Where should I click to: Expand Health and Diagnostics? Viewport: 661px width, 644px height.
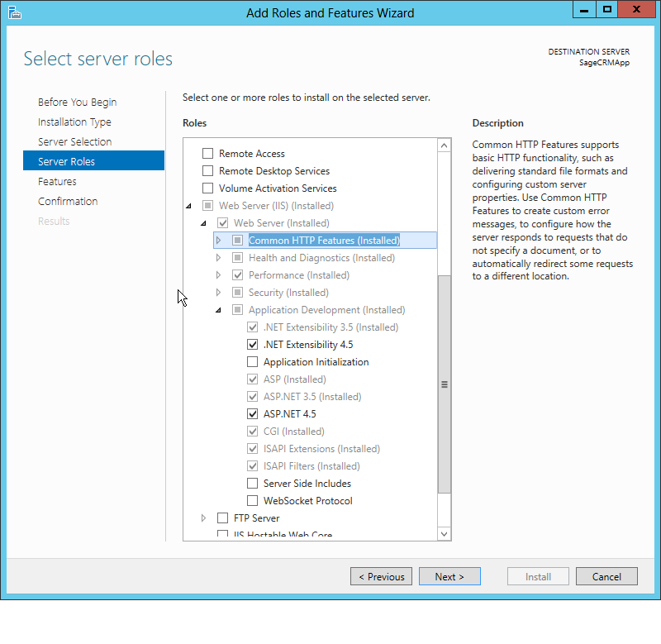coord(218,257)
